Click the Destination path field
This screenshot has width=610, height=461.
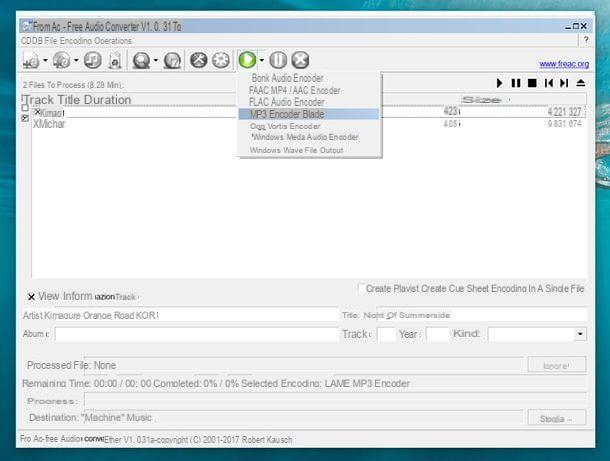tap(303, 418)
